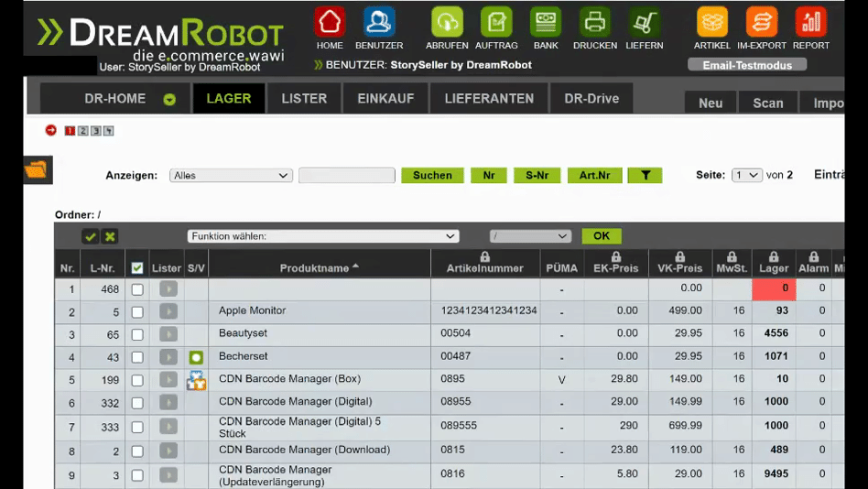Click the Suchen search button
The image size is (868, 489).
[x=432, y=175]
